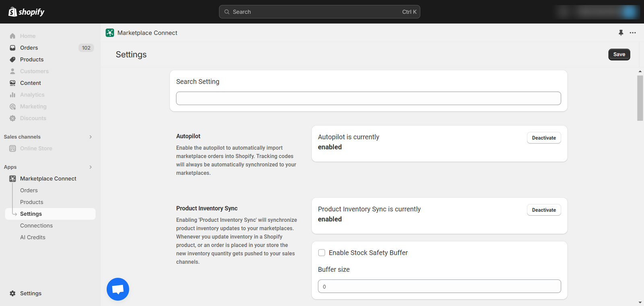Open the blue chat support bubble
The image size is (644, 306).
[118, 289]
